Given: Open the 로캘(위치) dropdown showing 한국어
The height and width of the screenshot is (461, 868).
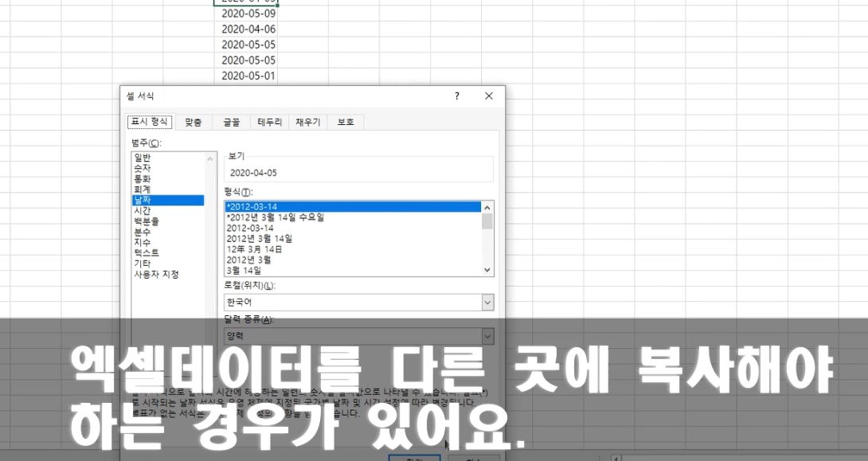Looking at the screenshot, I should [358, 303].
